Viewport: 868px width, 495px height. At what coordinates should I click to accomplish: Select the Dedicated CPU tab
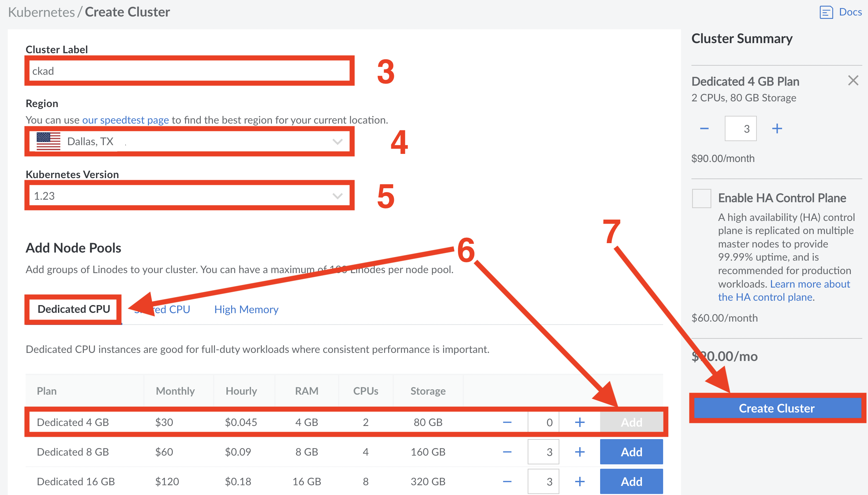tap(73, 309)
